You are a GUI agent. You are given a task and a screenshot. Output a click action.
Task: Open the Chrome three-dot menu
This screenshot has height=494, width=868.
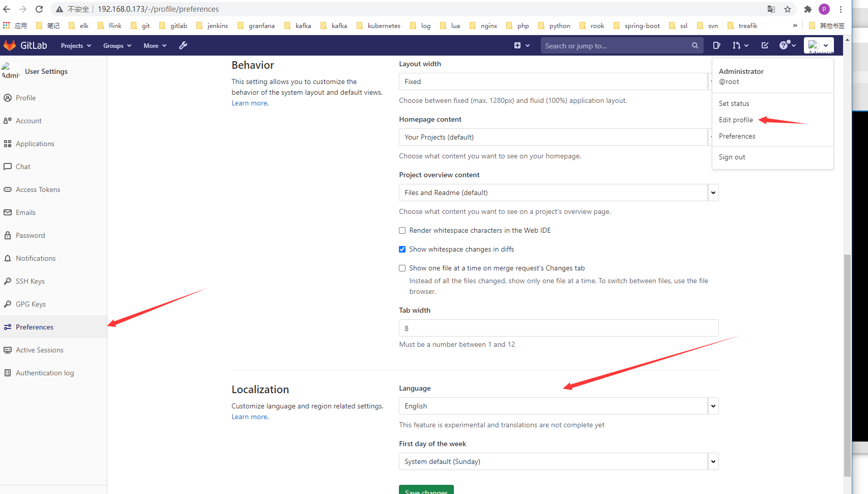[841, 9]
